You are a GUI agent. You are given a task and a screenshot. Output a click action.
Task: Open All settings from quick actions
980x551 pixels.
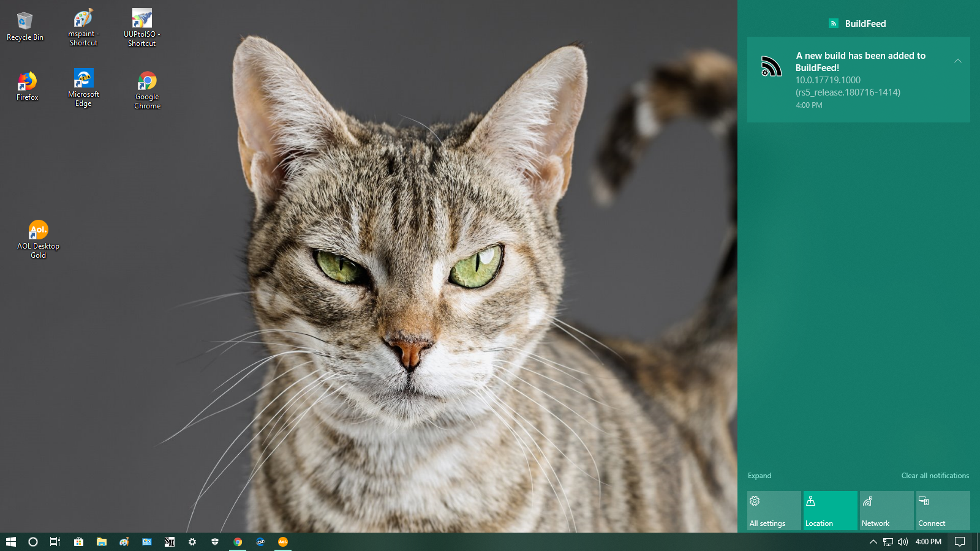point(774,511)
